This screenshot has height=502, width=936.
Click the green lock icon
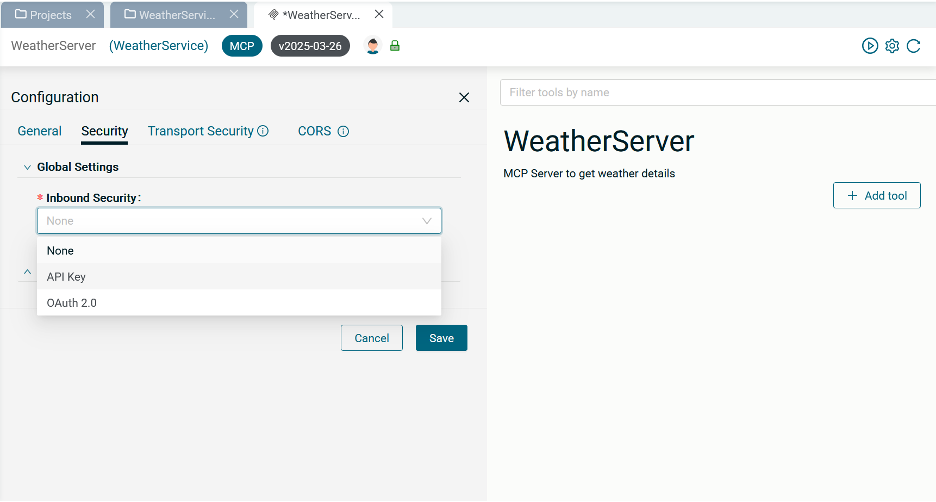[x=395, y=46]
